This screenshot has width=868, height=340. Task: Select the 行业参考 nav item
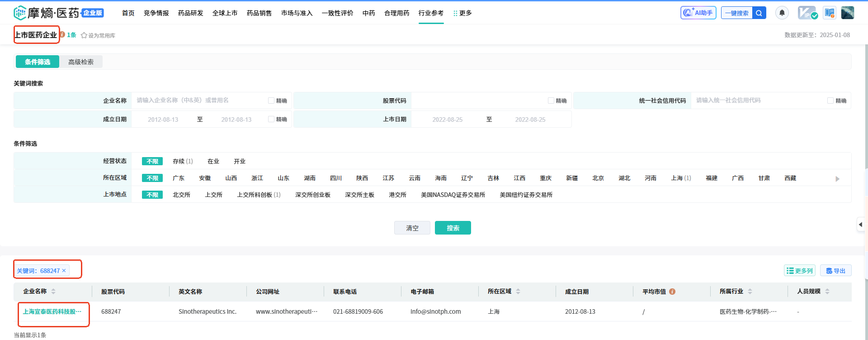point(431,13)
